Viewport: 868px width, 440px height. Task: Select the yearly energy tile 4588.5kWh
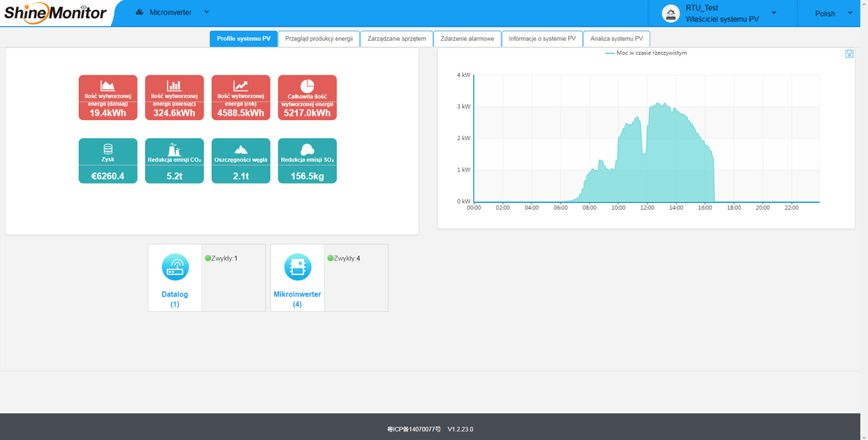(x=241, y=97)
